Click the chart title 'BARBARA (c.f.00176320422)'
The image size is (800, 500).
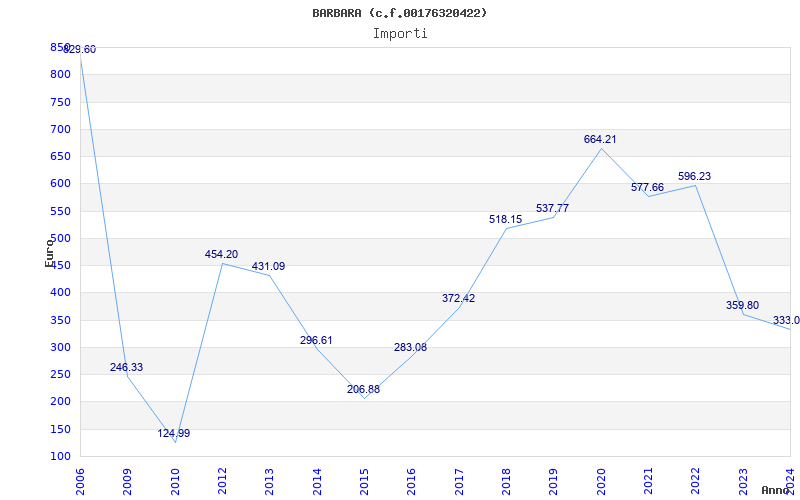399,13
